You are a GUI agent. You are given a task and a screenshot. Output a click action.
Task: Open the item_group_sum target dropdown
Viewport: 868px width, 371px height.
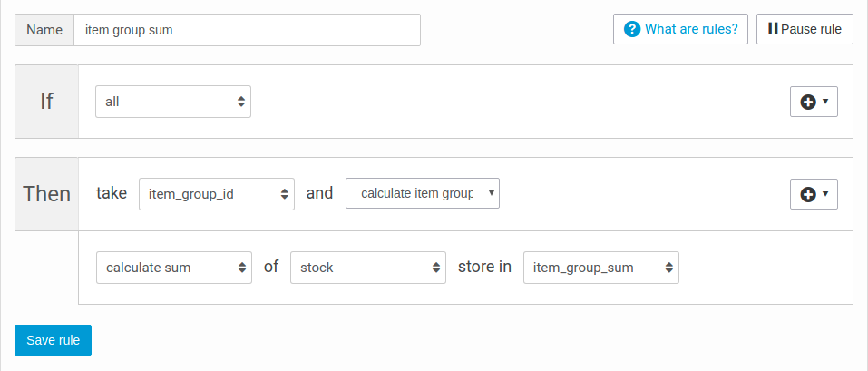(601, 268)
